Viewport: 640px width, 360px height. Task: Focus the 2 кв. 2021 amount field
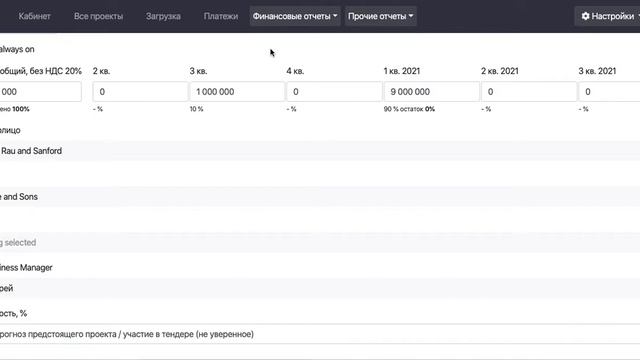pyautogui.click(x=529, y=92)
